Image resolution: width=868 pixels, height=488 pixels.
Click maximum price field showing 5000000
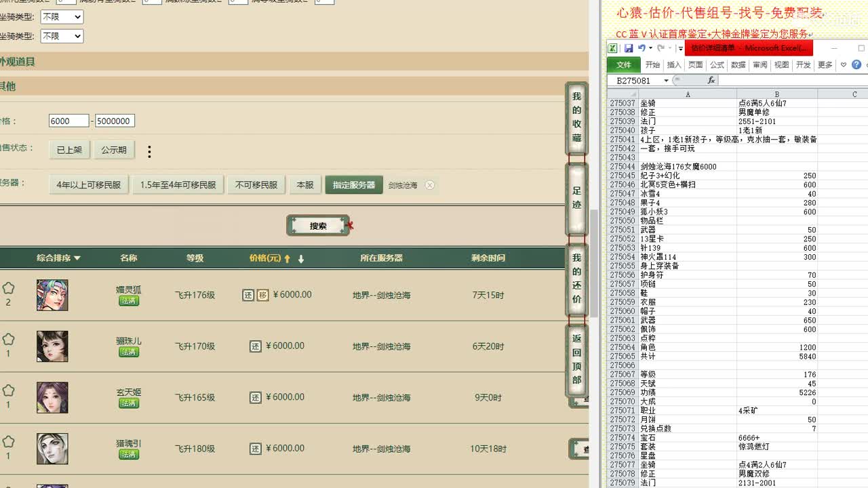[115, 121]
